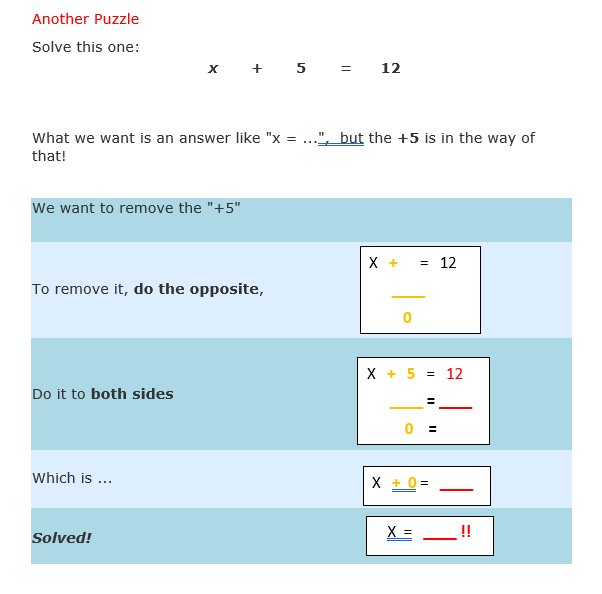Click the bold "12" in the top equation
602x594 pixels.
[x=390, y=69]
